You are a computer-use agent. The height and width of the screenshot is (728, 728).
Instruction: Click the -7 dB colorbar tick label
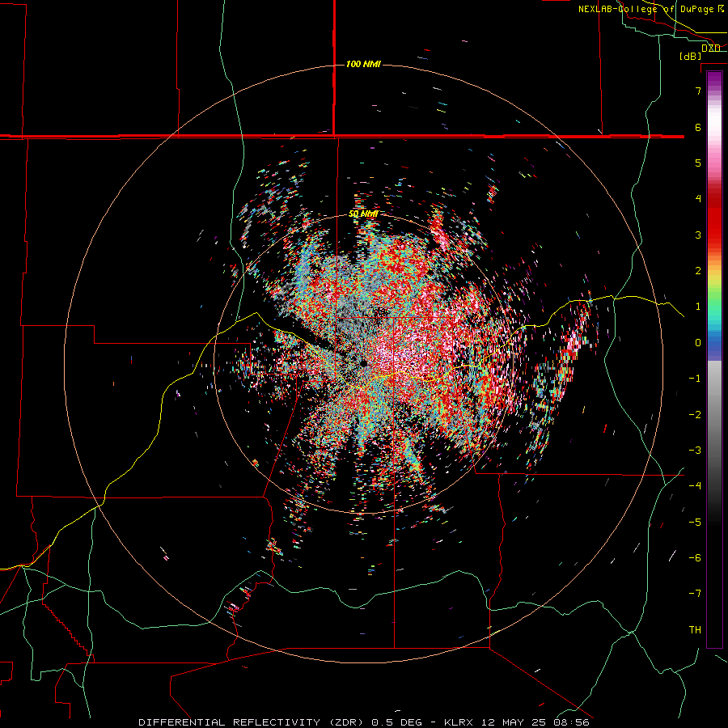(695, 594)
